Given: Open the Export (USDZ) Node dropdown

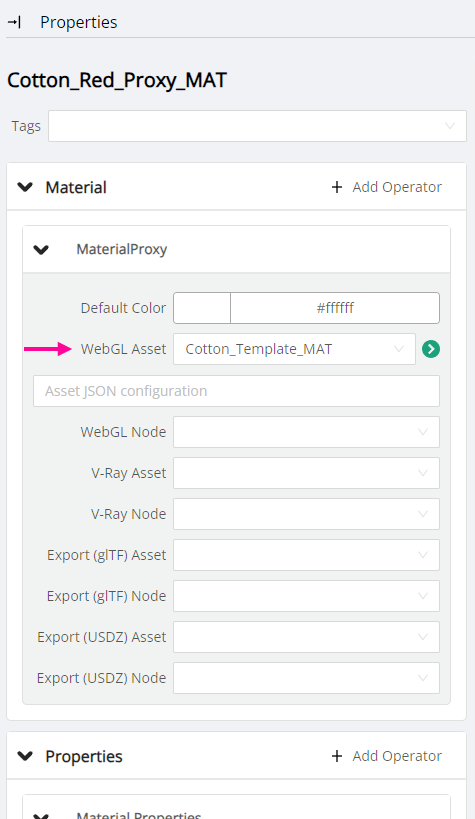Looking at the screenshot, I should 306,678.
